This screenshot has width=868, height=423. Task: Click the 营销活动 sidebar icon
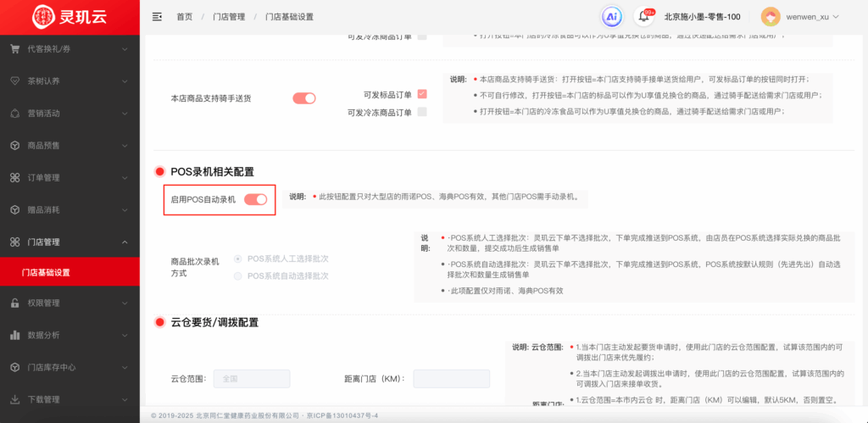click(x=14, y=113)
